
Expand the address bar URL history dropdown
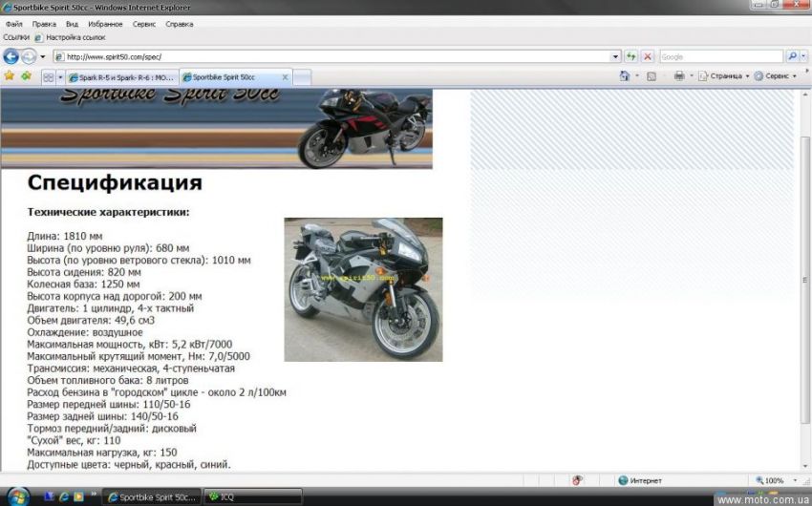[615, 56]
